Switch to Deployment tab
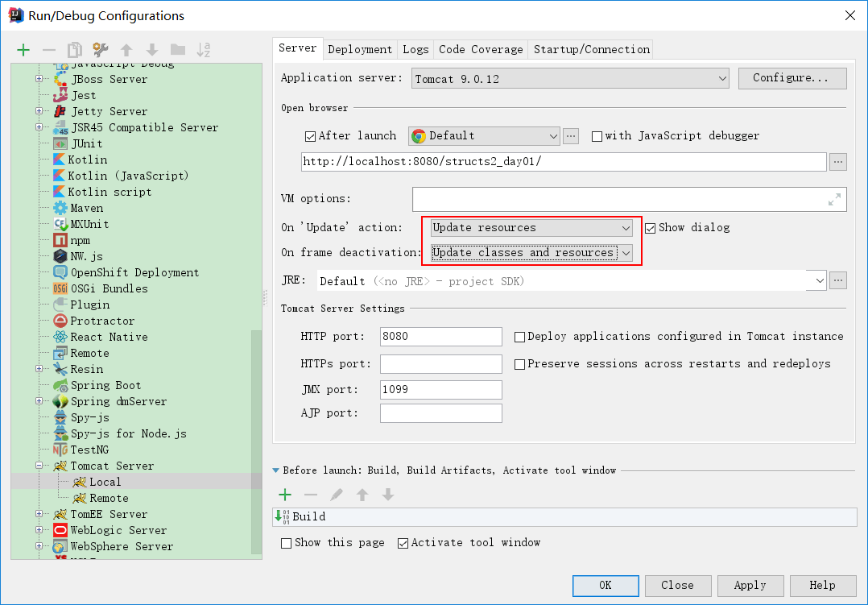 tap(360, 49)
